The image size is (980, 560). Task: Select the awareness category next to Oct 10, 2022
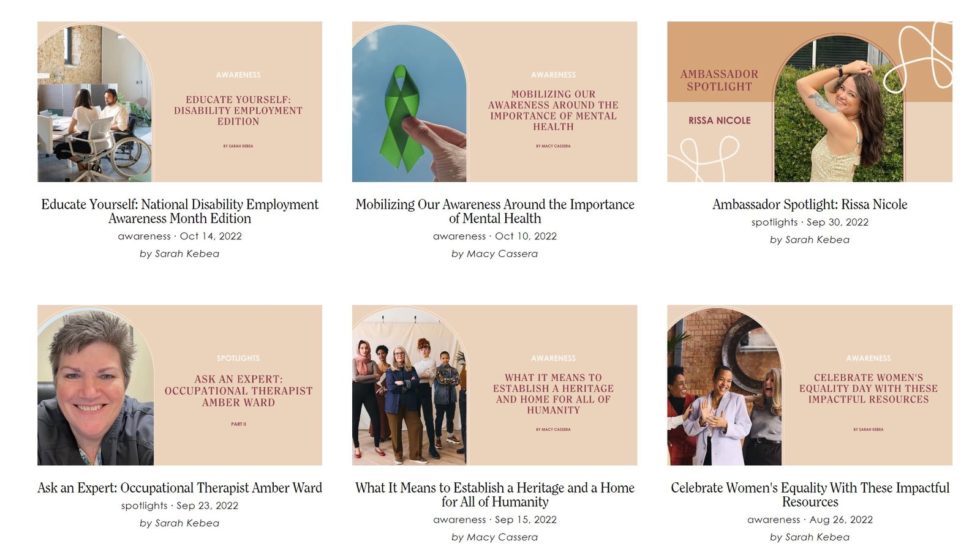[x=459, y=236]
